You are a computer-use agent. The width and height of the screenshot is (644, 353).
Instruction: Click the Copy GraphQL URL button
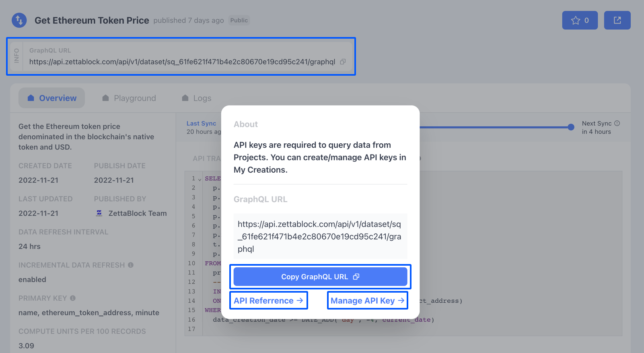[x=320, y=277]
